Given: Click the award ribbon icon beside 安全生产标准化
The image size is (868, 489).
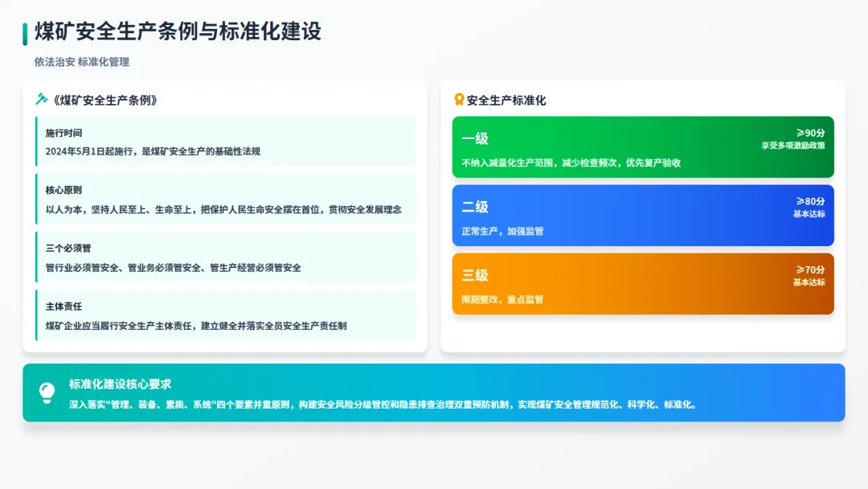Looking at the screenshot, I should point(459,99).
